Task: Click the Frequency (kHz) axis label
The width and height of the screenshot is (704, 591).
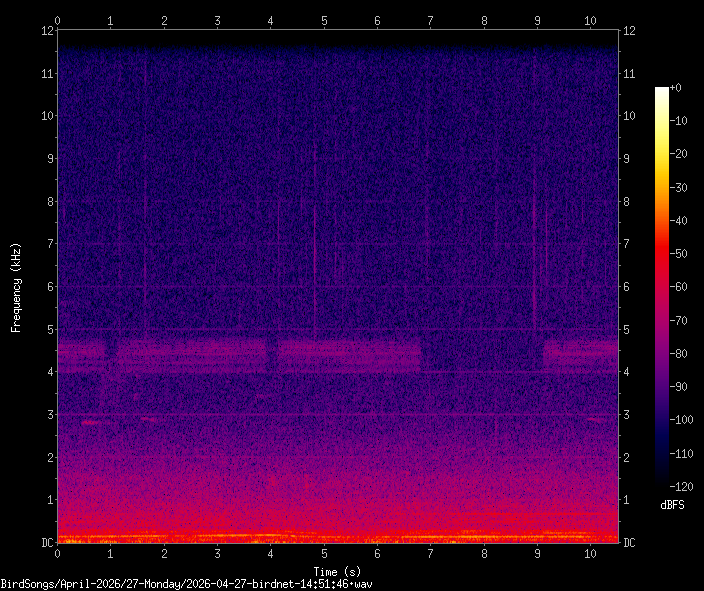Action: coord(16,287)
